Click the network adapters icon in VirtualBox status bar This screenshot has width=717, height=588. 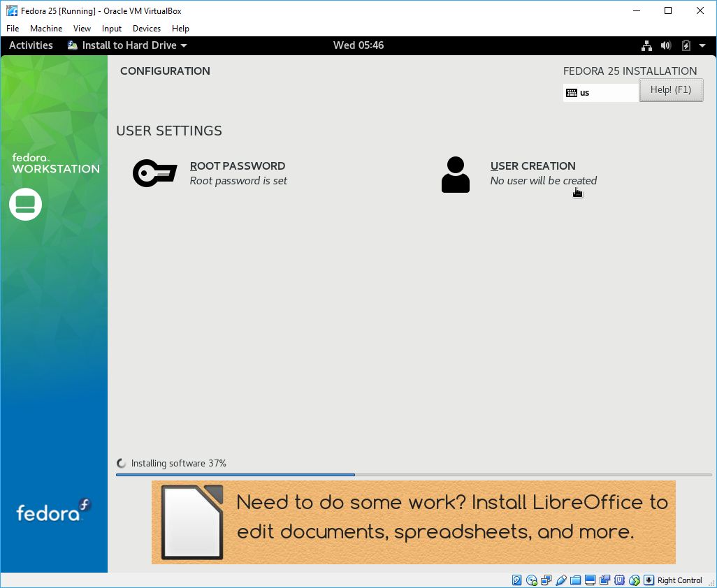546,580
